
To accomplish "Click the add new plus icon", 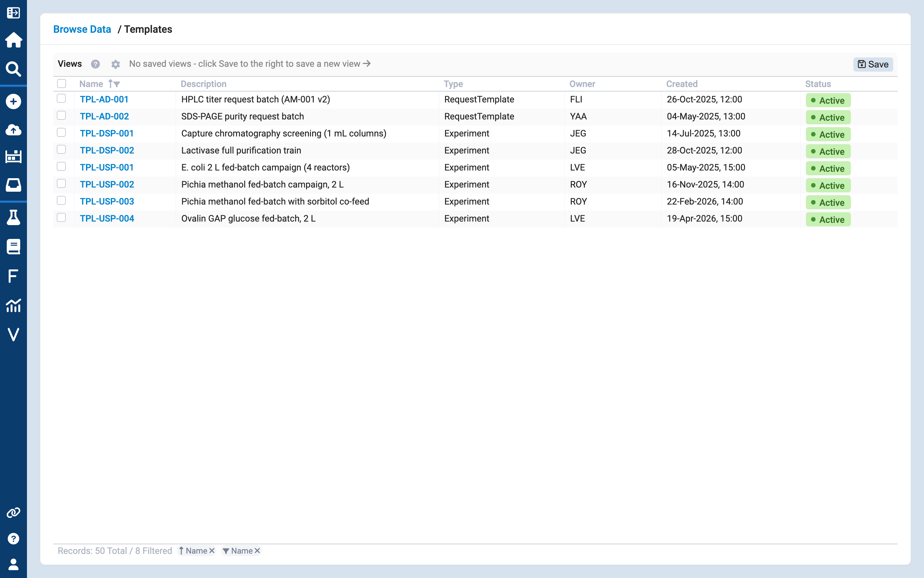I will pos(13,101).
